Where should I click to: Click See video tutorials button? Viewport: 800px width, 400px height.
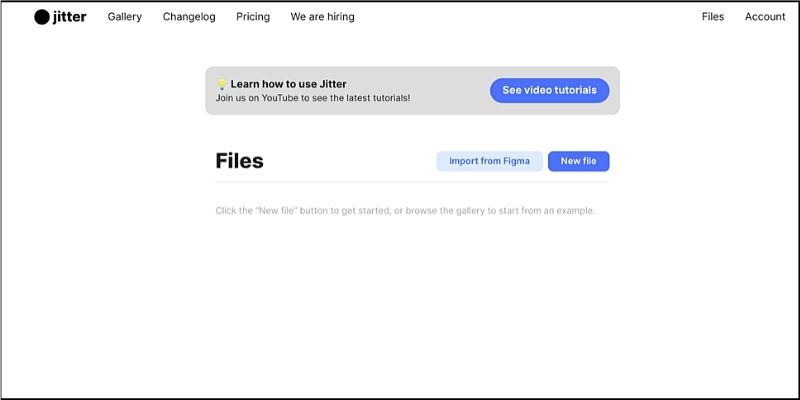point(549,90)
